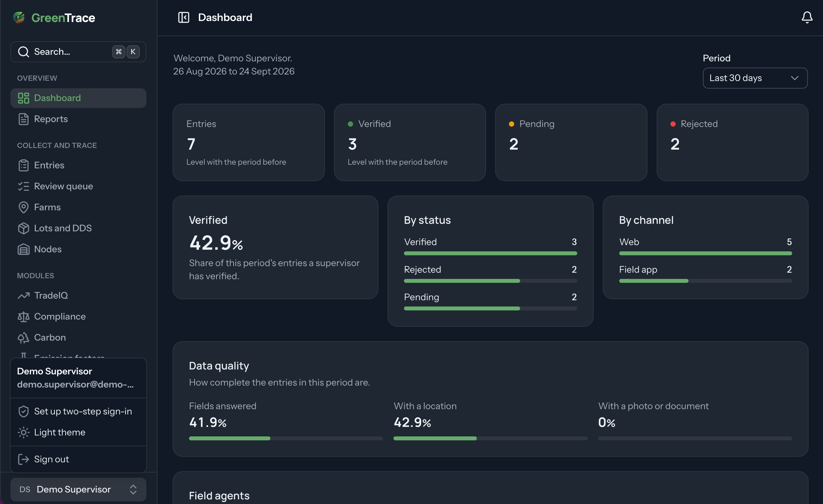Click the Rejected bar in By status
The height and width of the screenshot is (504, 823).
[x=490, y=281]
